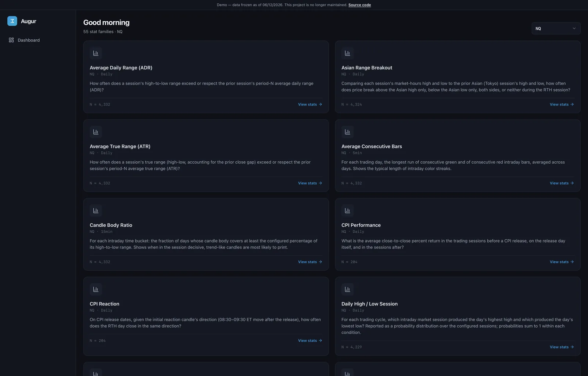588x376 pixels.
Task: Click the Average Consecutive Bars title
Action: (x=372, y=146)
